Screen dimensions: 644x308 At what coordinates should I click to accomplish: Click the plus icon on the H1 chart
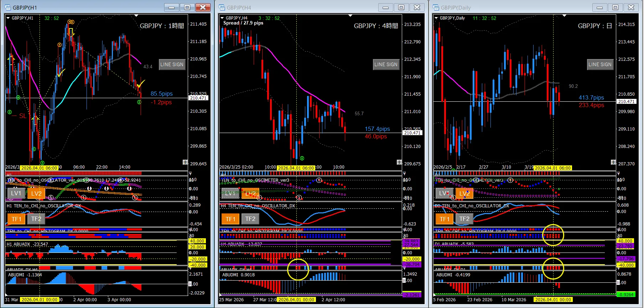[x=185, y=162]
